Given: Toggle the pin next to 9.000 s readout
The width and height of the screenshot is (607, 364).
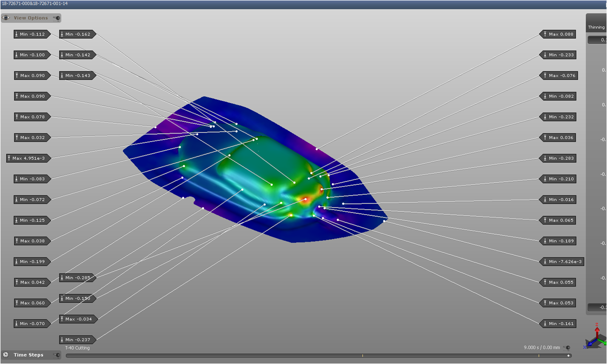Looking at the screenshot, I should [567, 348].
